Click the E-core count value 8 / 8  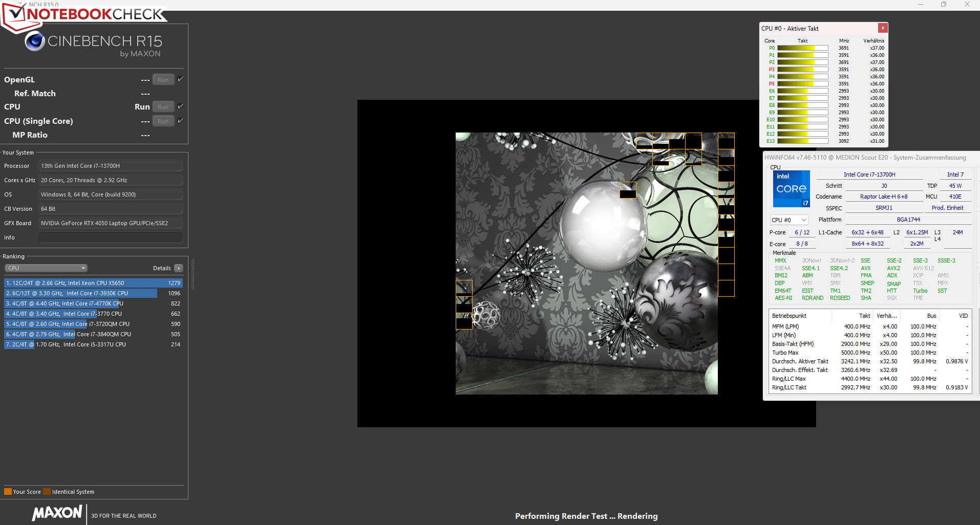802,244
